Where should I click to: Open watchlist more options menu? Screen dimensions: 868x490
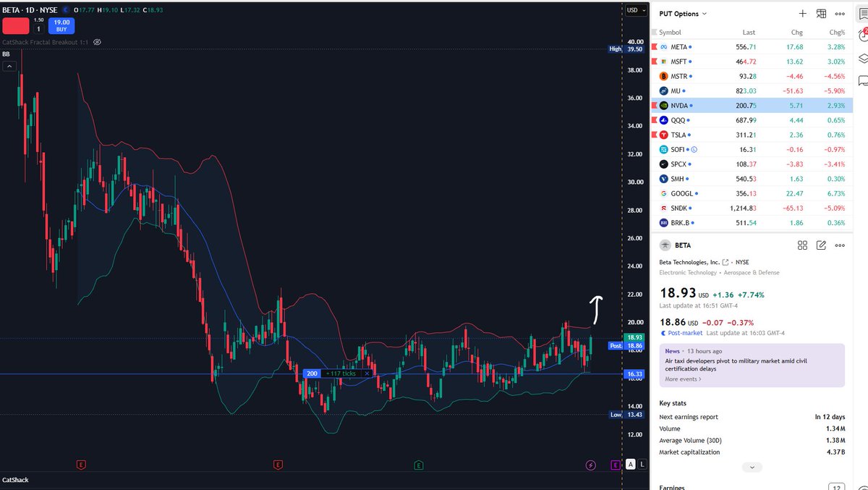point(840,14)
